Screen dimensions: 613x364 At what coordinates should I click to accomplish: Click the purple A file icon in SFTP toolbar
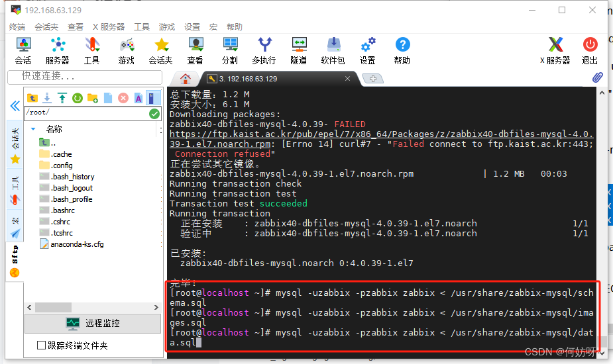click(x=139, y=98)
